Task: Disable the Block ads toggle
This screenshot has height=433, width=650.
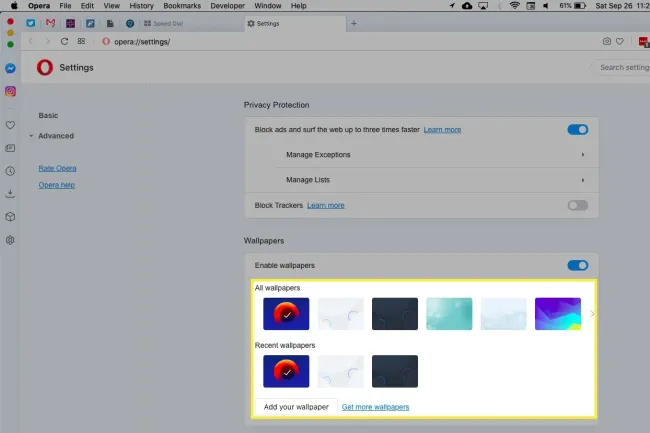Action: pos(577,129)
